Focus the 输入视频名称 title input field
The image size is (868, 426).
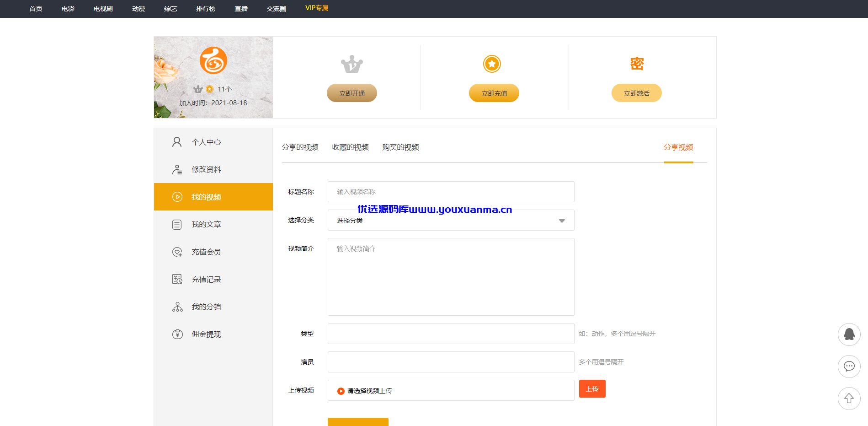[451, 192]
